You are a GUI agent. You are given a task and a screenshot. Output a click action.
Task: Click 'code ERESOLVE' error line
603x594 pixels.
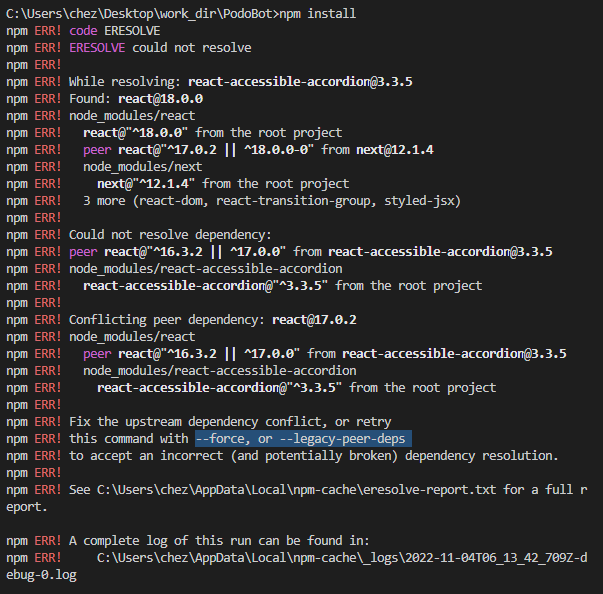point(115,31)
